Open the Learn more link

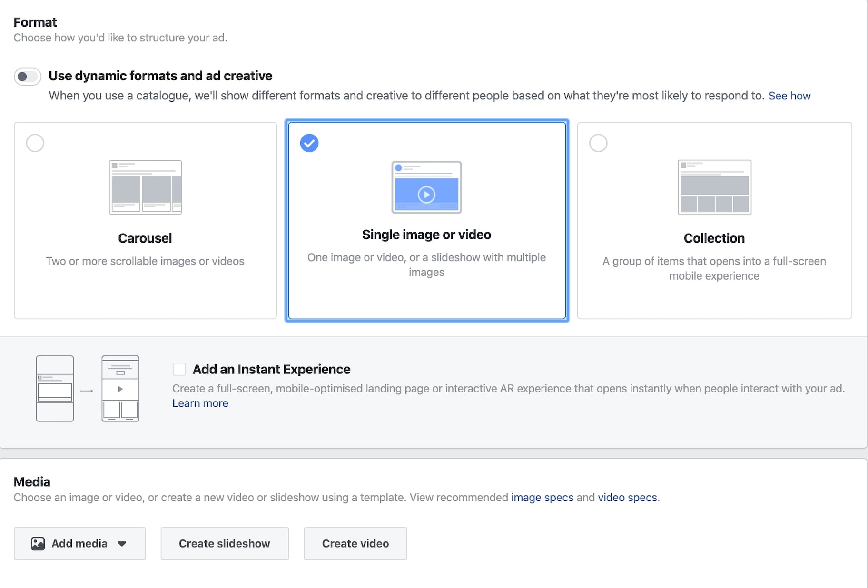pos(200,403)
